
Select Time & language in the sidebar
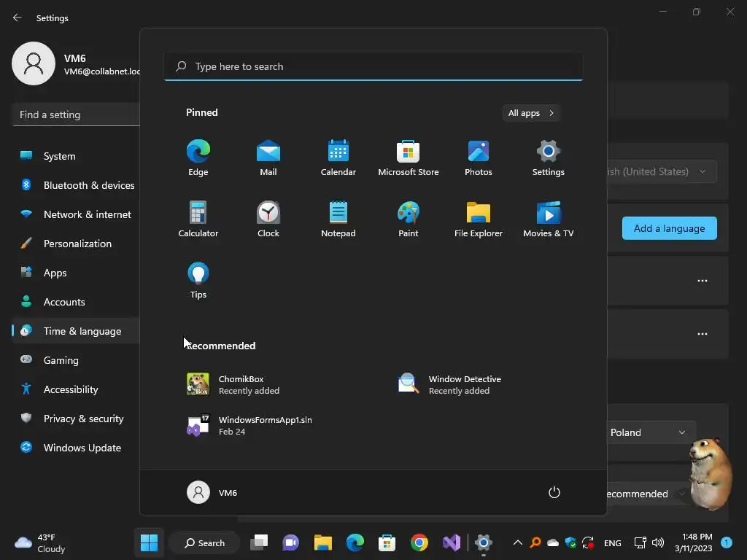[76, 331]
